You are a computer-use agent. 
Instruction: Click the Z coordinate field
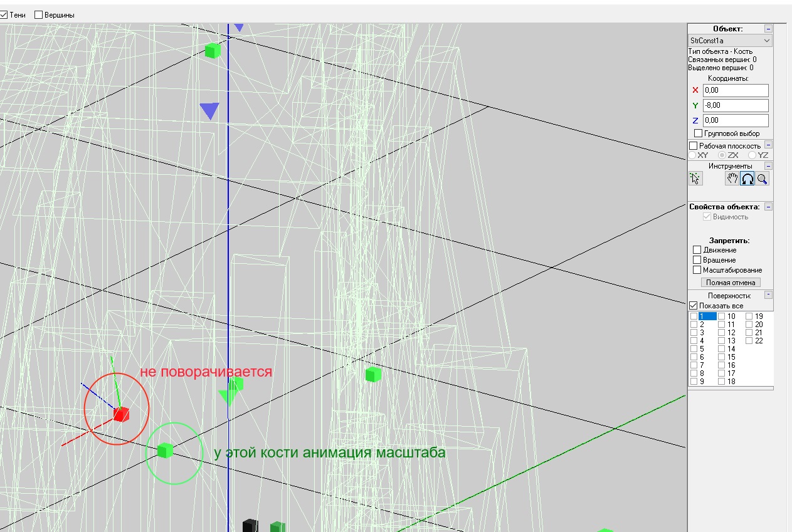[x=736, y=120]
